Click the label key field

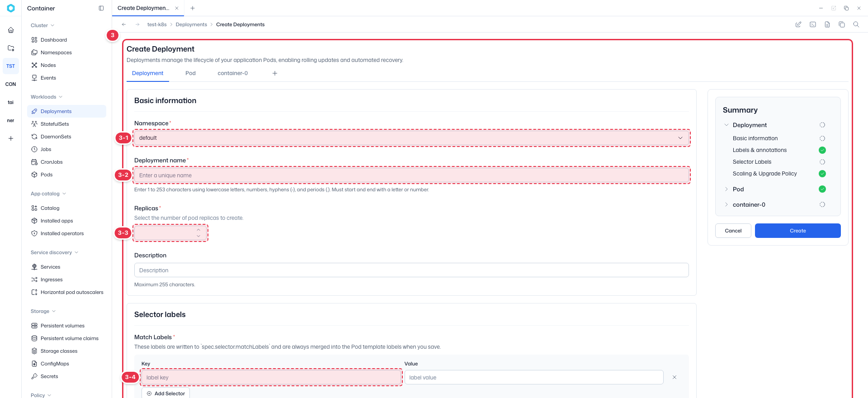tap(271, 377)
